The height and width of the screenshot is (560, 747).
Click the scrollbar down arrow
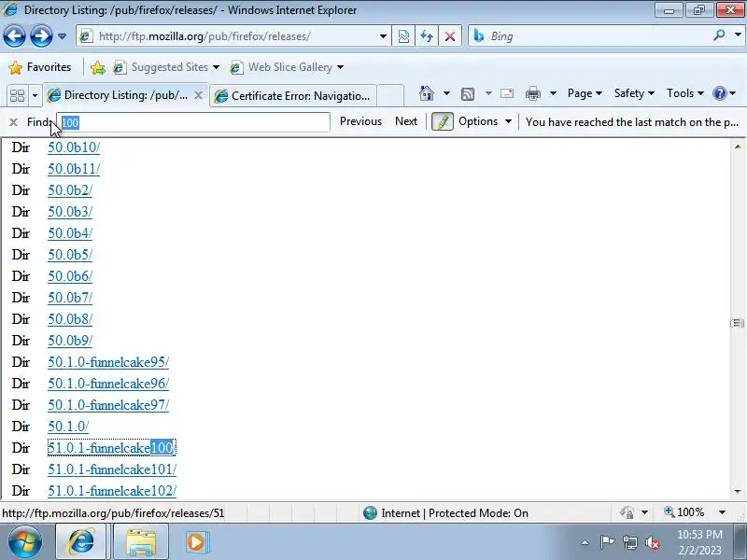click(738, 491)
